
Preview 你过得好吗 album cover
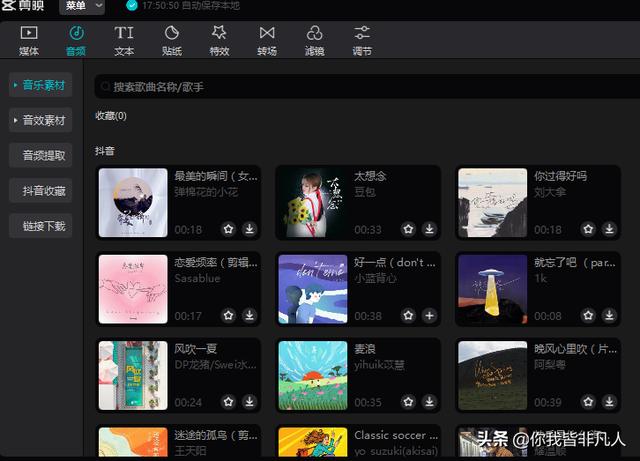(x=493, y=203)
